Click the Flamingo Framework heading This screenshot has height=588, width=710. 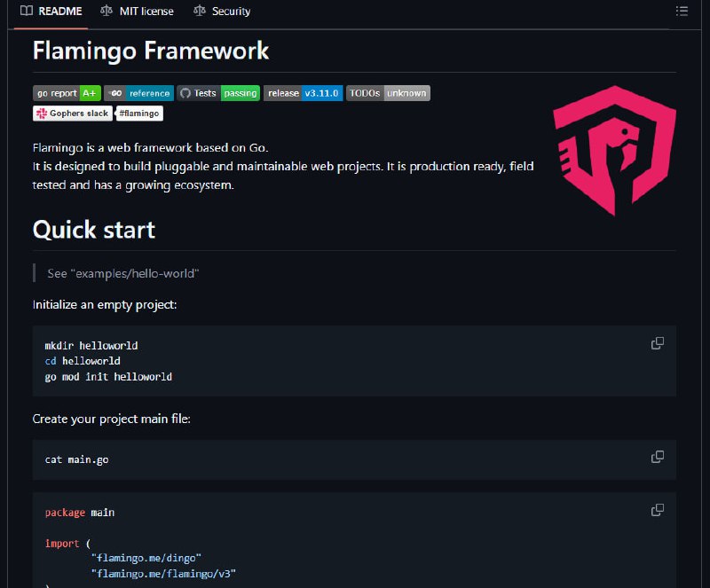[151, 51]
